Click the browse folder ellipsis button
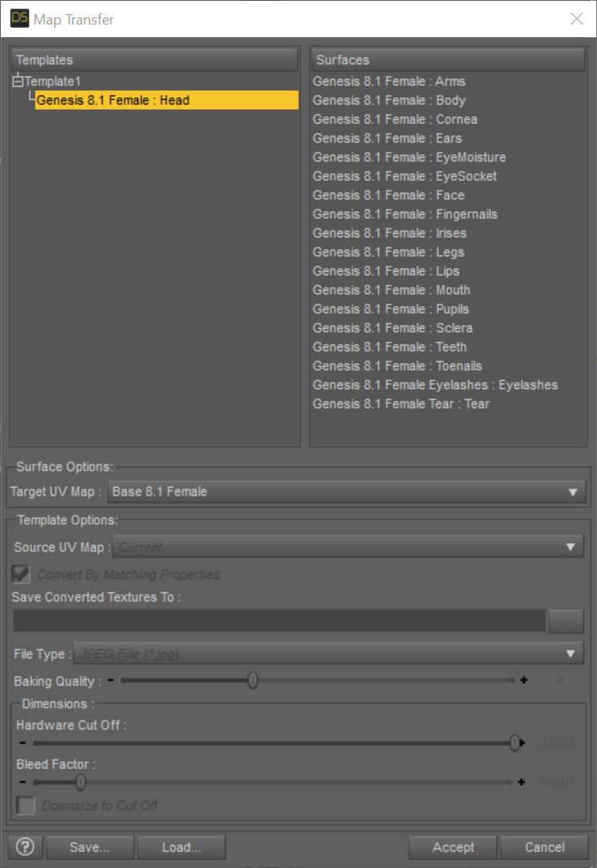 (x=566, y=621)
